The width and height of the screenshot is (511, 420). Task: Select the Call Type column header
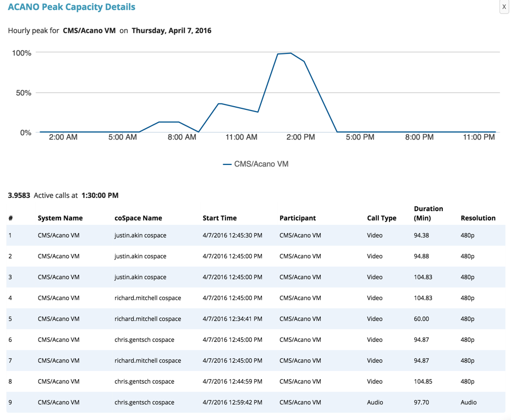(x=382, y=218)
